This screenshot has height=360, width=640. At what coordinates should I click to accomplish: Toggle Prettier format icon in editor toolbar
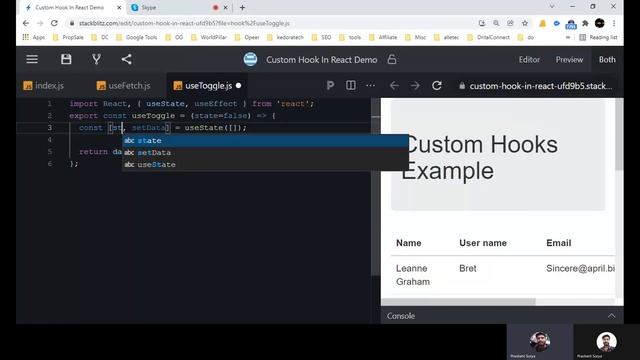coord(330,86)
